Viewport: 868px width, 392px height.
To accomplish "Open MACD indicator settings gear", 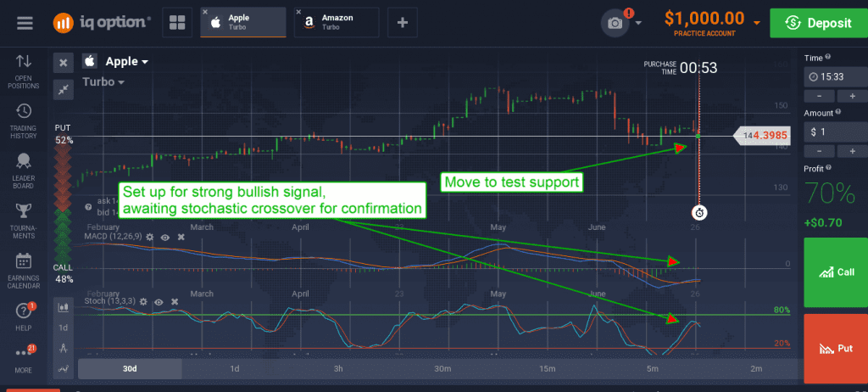I will tap(150, 237).
